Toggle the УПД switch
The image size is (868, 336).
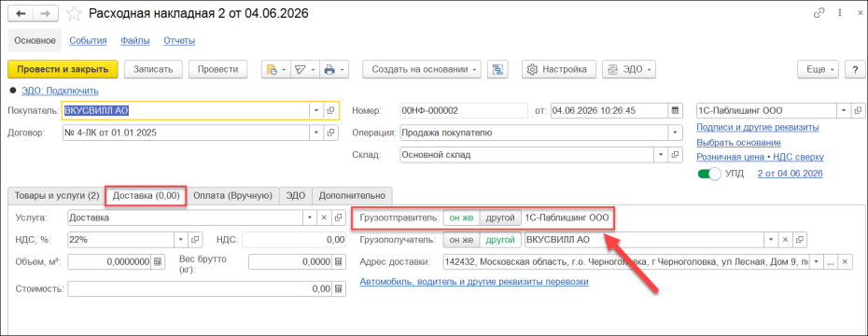coord(708,174)
